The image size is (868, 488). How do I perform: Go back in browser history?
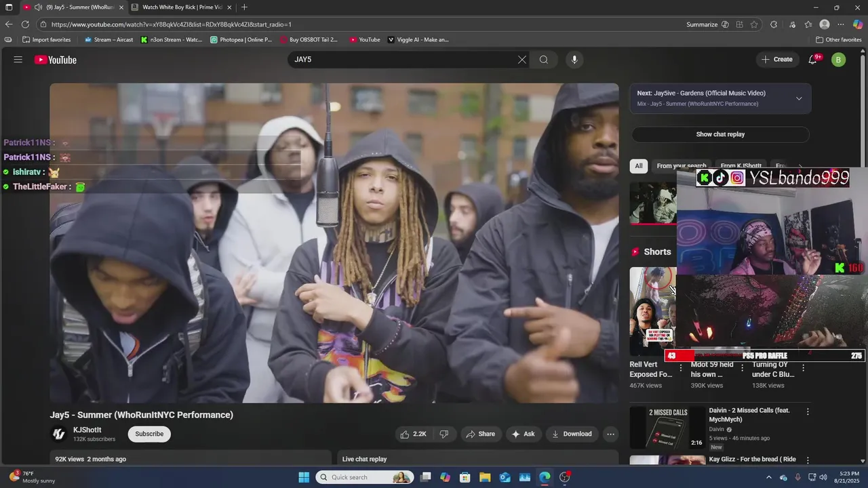click(x=9, y=24)
